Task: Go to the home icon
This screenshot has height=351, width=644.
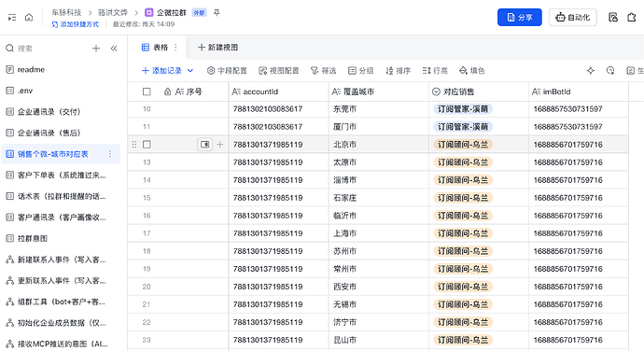Action: tap(29, 18)
